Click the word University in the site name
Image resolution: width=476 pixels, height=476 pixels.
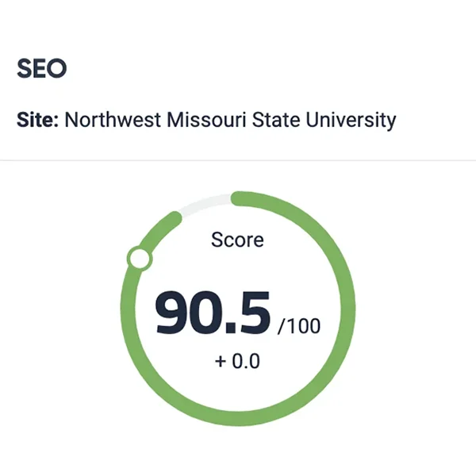[351, 121]
